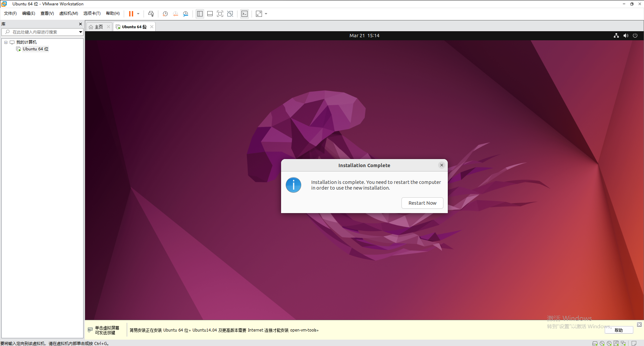
Task: Click the hard disk status bar icon
Action: point(595,343)
